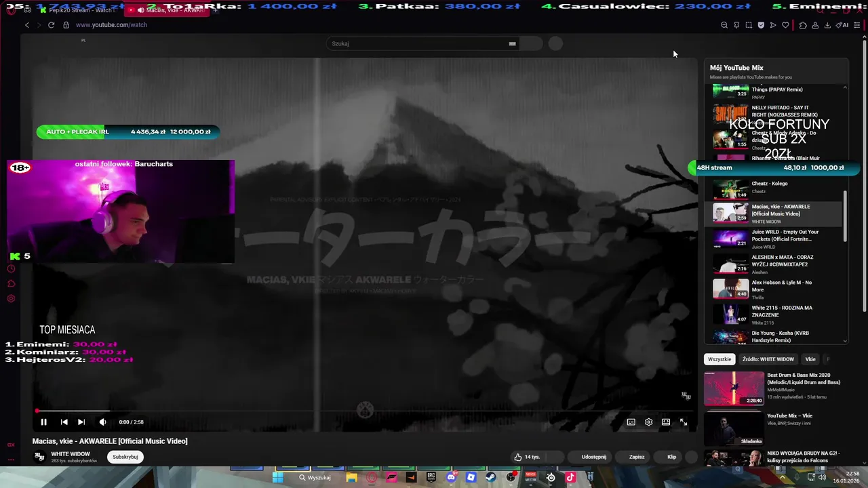This screenshot has height=488, width=868.
Task: Select the Vkie filter chip
Action: point(810,359)
